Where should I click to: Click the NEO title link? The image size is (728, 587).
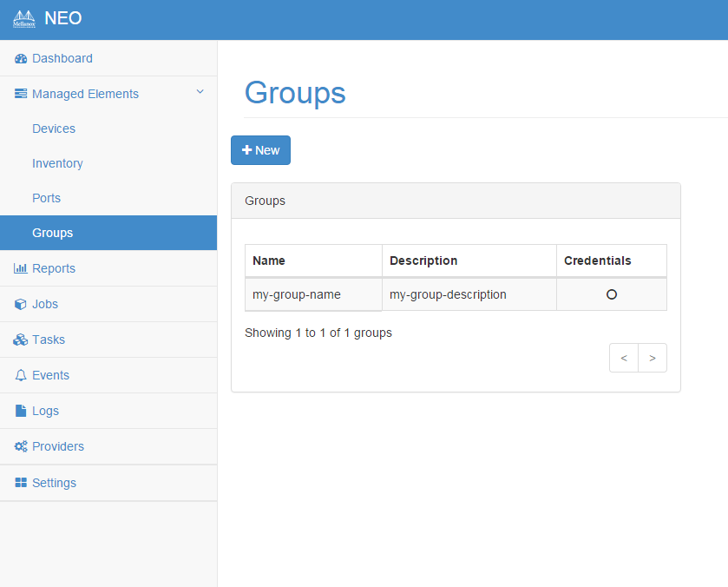pos(63,18)
